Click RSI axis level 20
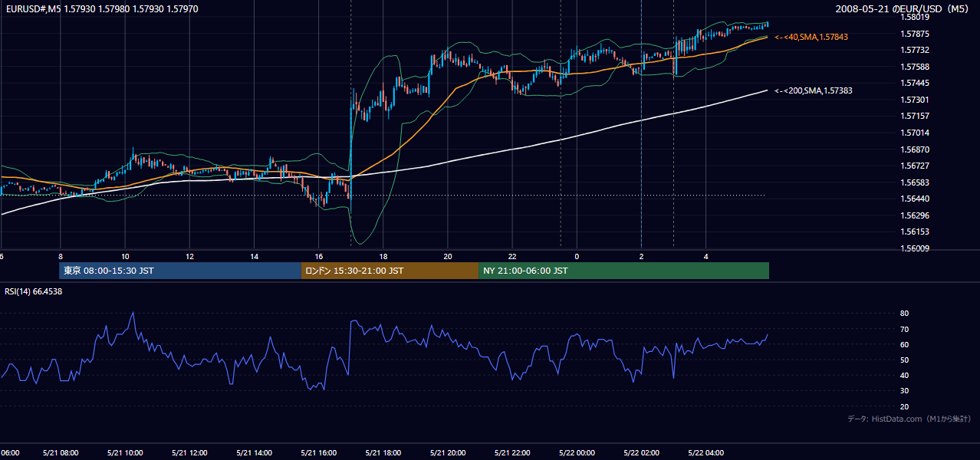Image resolution: width=980 pixels, height=460 pixels. coord(904,406)
